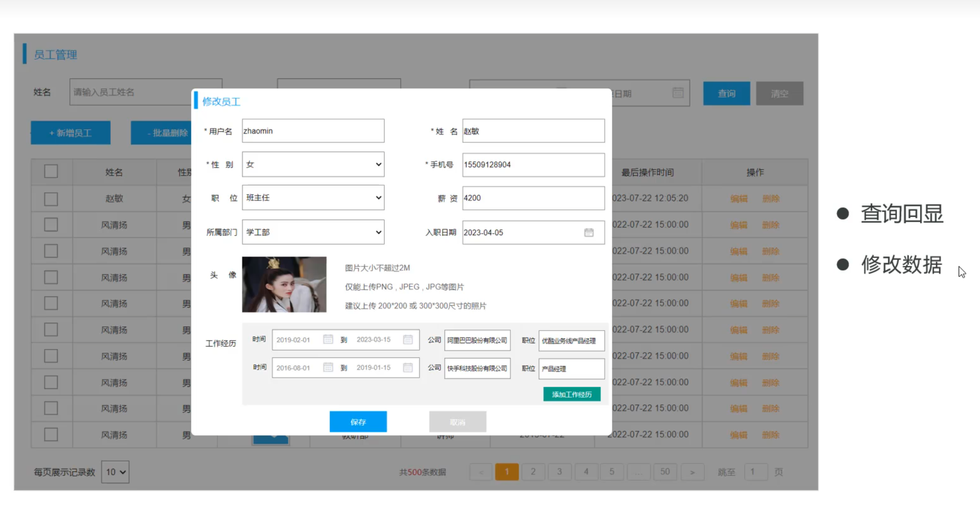Screen dimensions: 980x511
Task: Go to page 2 in pagination
Action: [x=533, y=472]
